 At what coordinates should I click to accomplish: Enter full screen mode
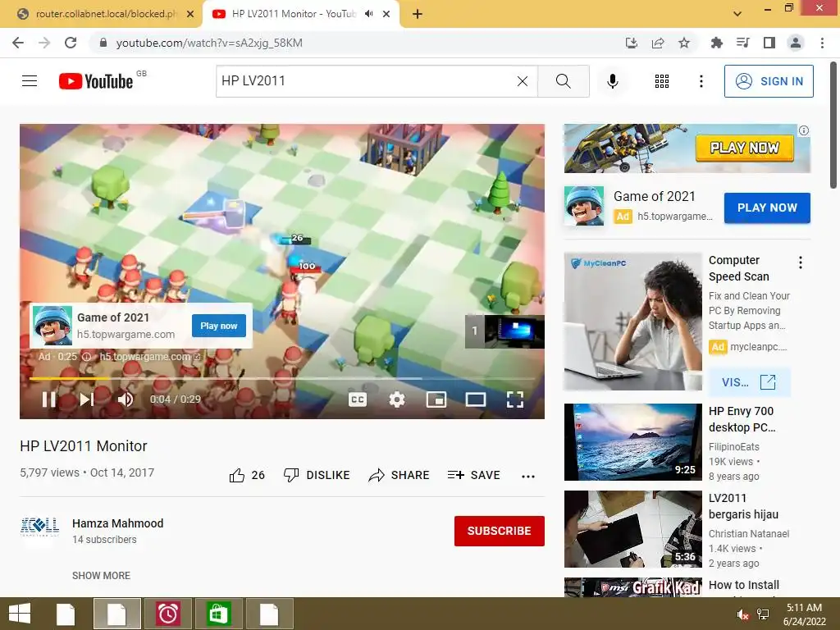pyautogui.click(x=515, y=399)
